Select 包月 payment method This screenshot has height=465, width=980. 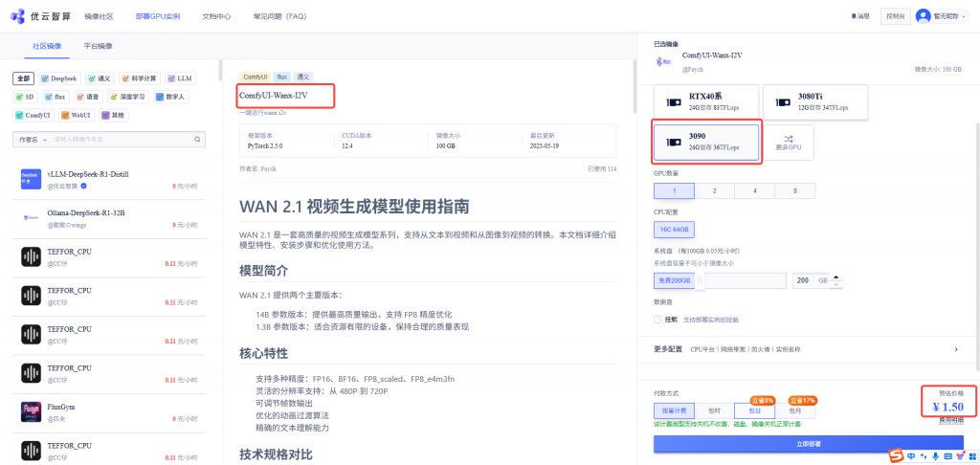795,411
